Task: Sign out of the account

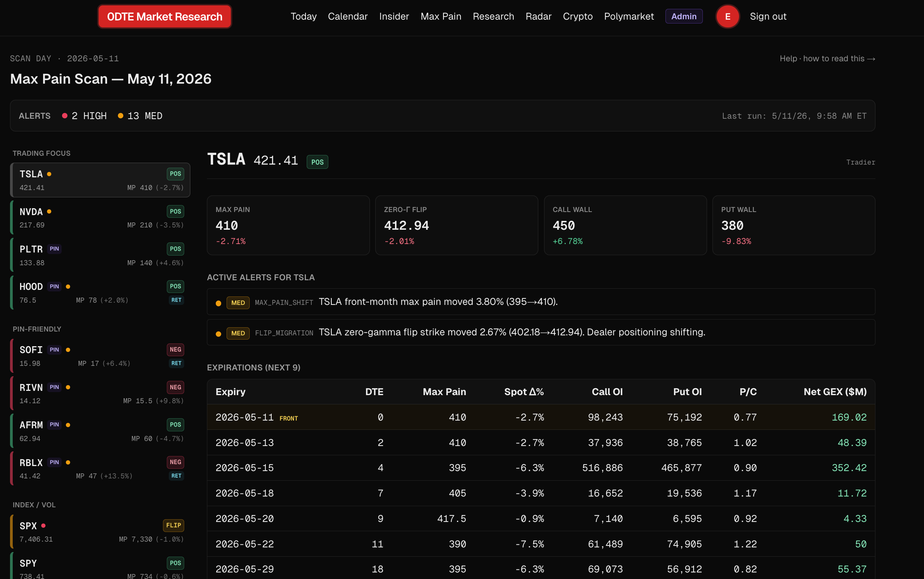Action: (x=768, y=17)
